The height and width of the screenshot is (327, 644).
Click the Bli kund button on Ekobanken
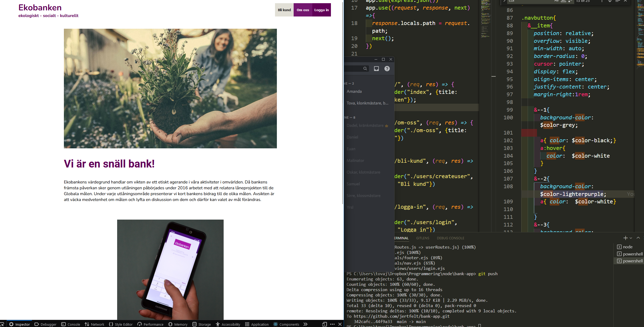tap(284, 10)
